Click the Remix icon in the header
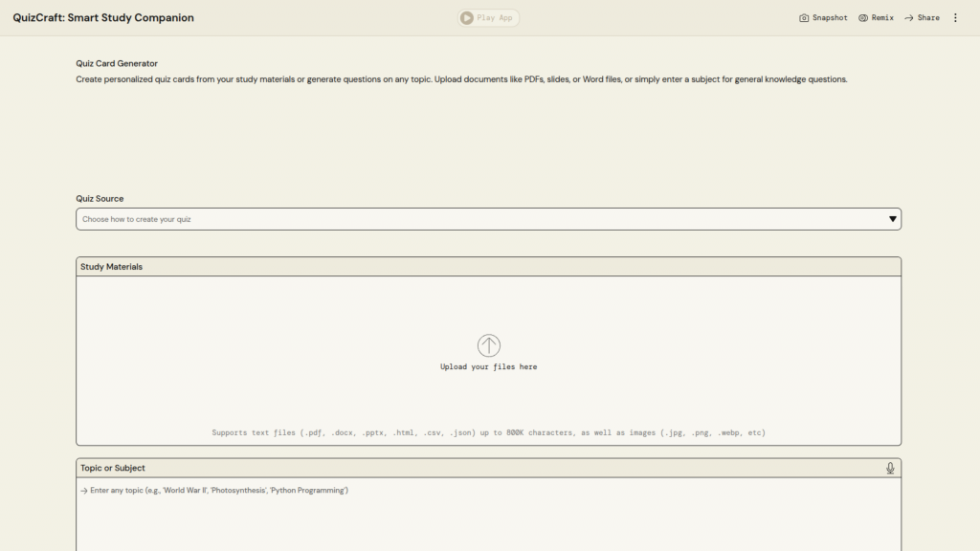 pos(863,18)
